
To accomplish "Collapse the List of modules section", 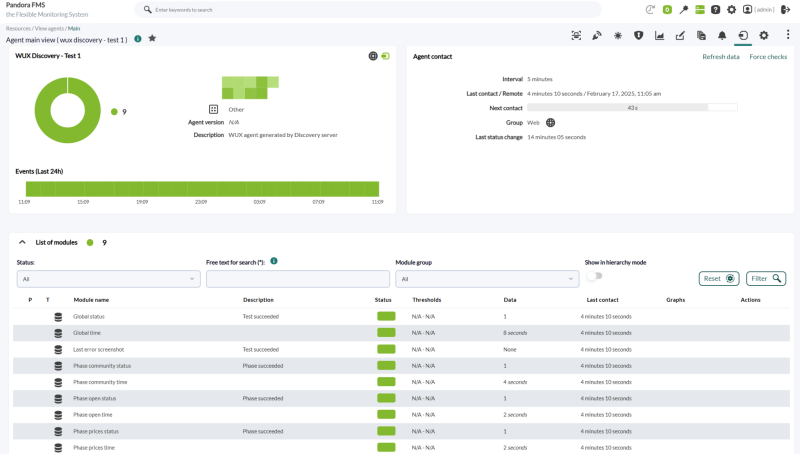I will point(22,242).
